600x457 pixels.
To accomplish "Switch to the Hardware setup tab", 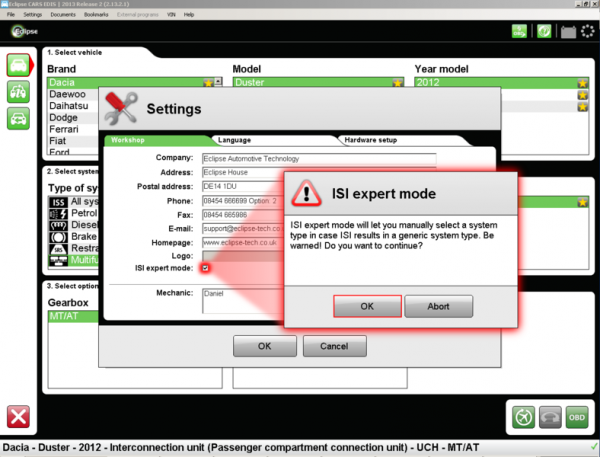I will coord(404,140).
